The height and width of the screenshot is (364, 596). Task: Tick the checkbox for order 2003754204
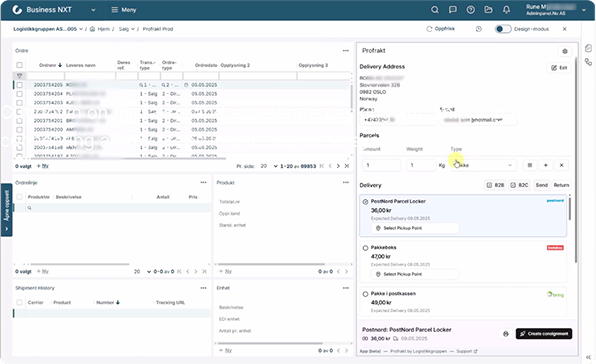[19, 93]
